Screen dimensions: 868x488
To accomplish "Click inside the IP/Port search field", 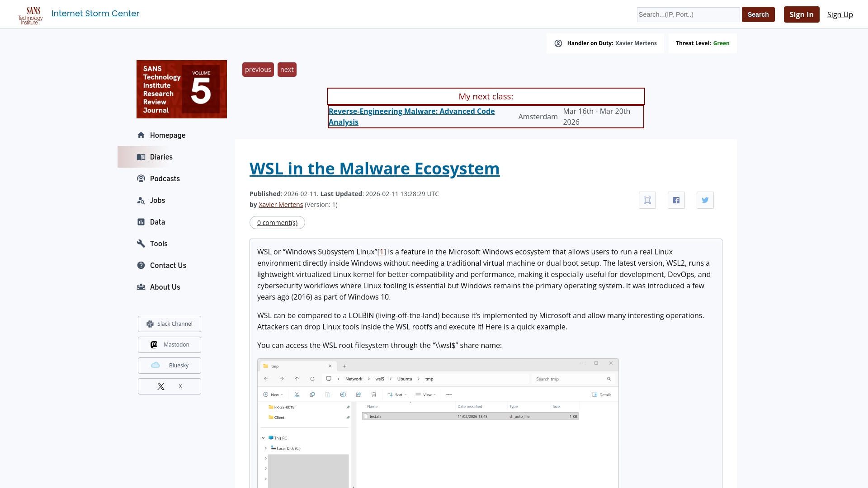I will 688,14.
